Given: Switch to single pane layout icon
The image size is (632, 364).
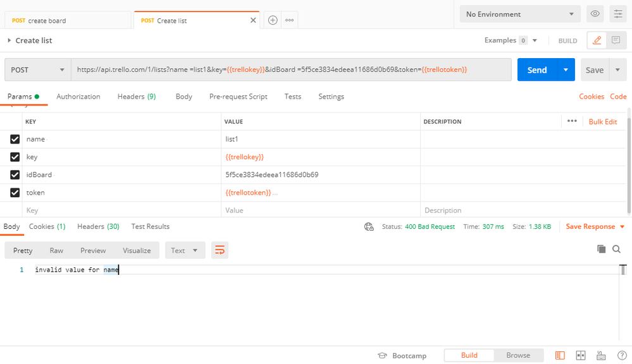Looking at the screenshot, I should click(560, 356).
